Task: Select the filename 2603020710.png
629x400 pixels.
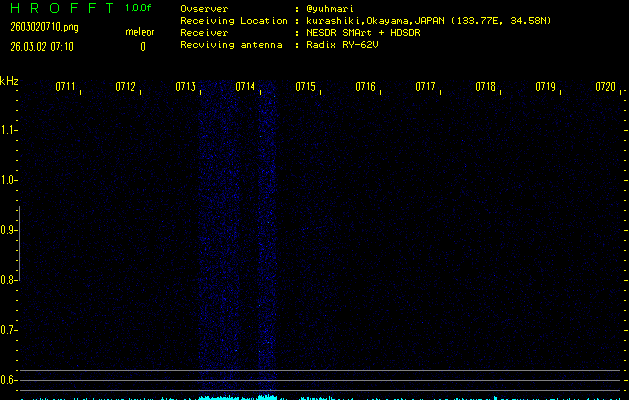Action: (x=44, y=27)
